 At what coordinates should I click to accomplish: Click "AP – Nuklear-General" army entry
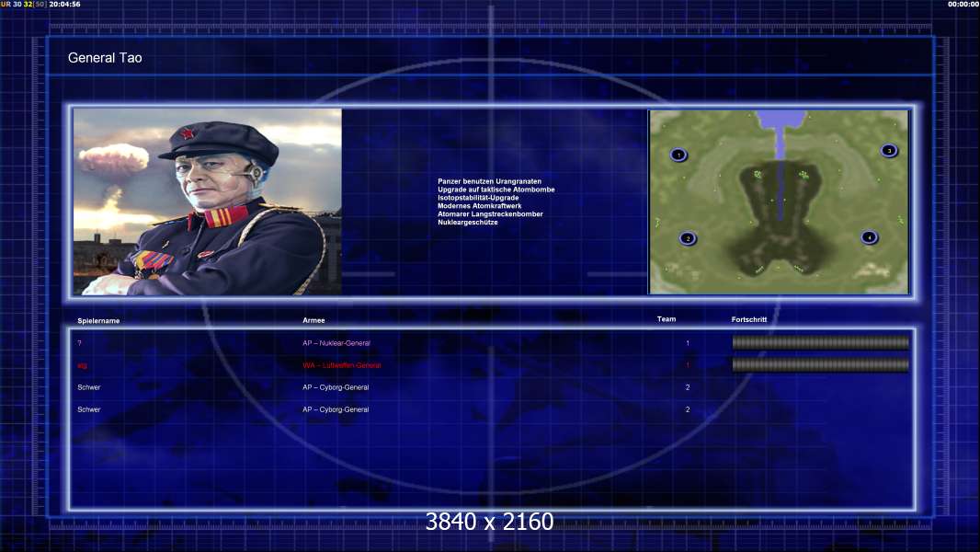336,343
